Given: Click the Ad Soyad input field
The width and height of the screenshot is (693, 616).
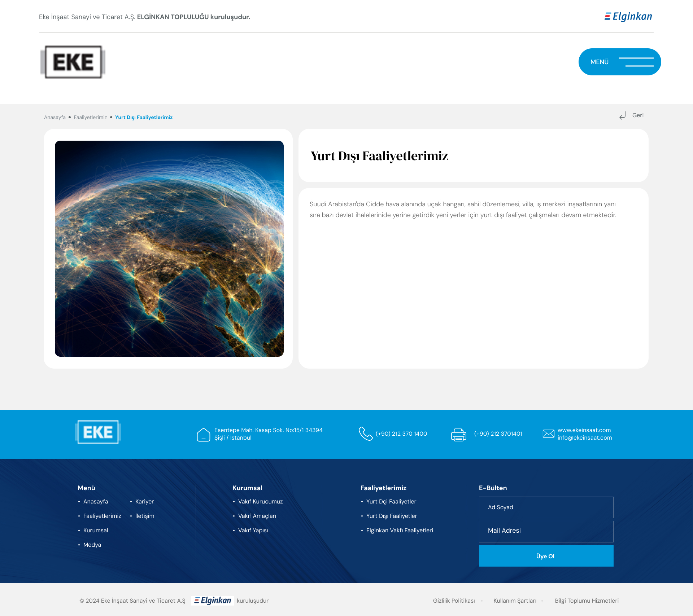Looking at the screenshot, I should 546,507.
